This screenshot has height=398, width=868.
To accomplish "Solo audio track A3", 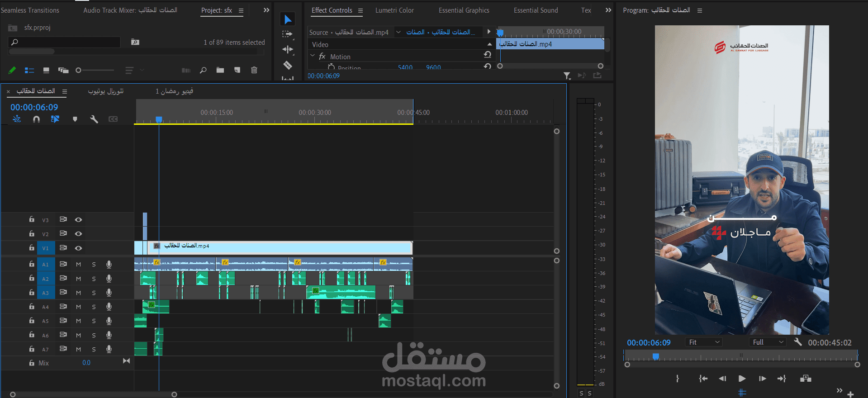I will coord(94,293).
